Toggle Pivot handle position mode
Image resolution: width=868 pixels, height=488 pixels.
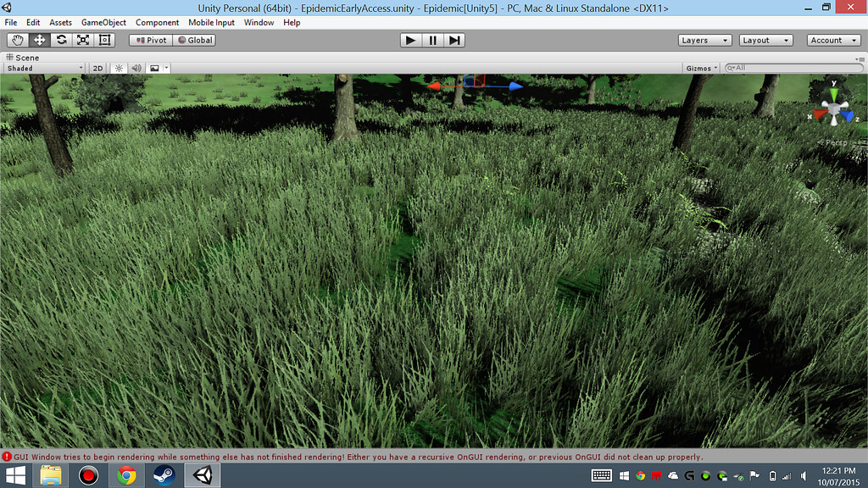pos(149,39)
